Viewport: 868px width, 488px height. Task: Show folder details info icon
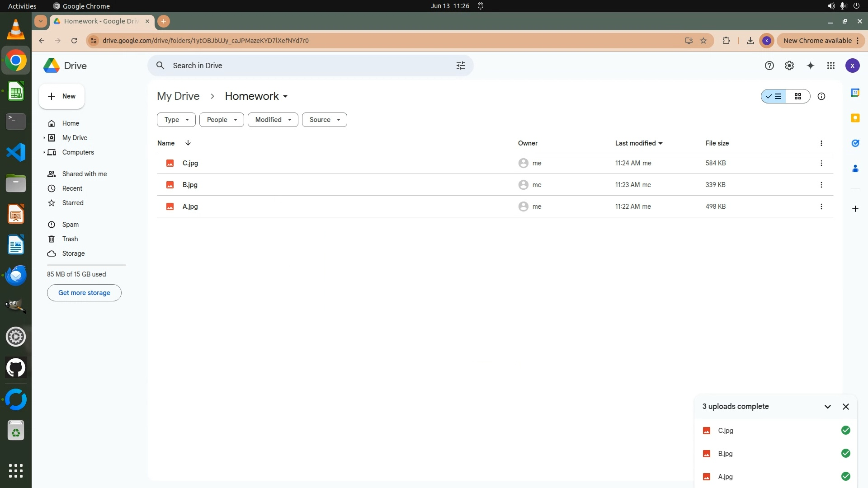tap(821, 96)
